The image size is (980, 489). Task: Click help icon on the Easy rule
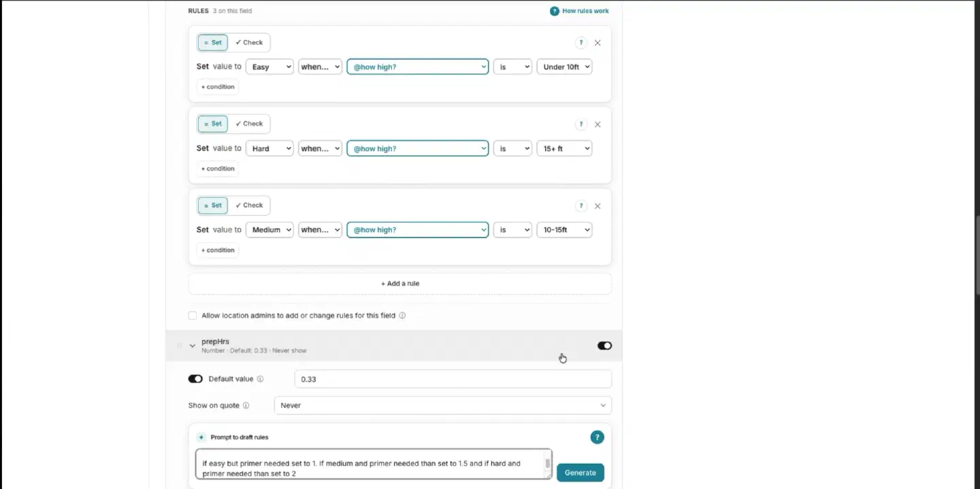(x=581, y=43)
